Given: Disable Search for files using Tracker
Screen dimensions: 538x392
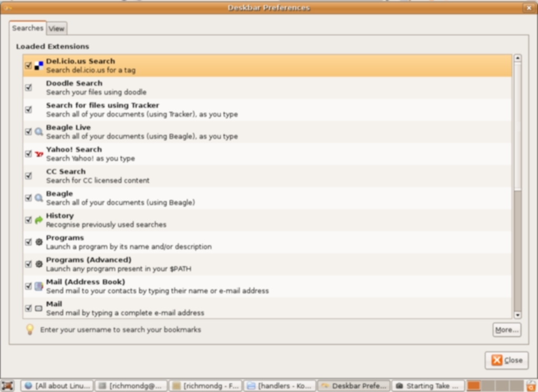Looking at the screenshot, I should point(28,109).
